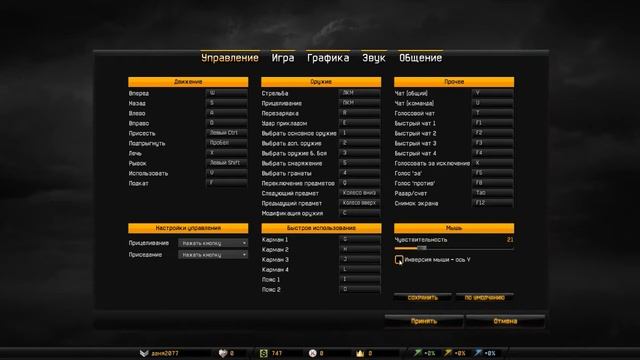Edit the Следующий предмет binding field

pyautogui.click(x=360, y=193)
